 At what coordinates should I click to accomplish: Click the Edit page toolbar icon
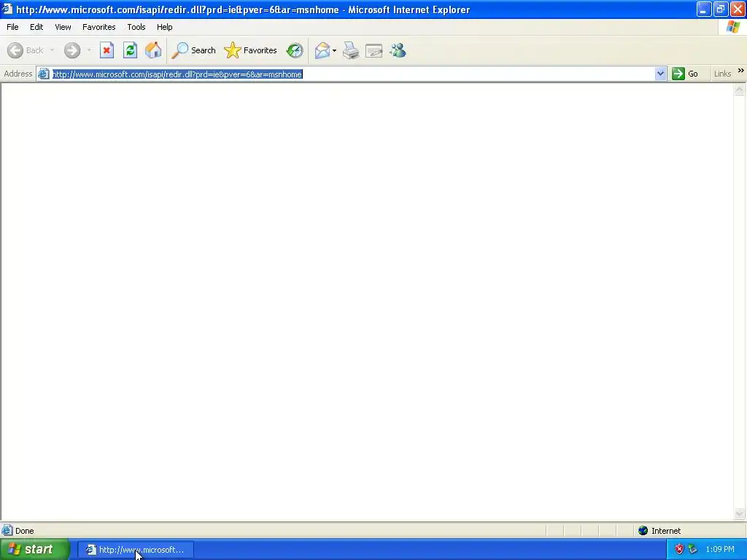374,50
